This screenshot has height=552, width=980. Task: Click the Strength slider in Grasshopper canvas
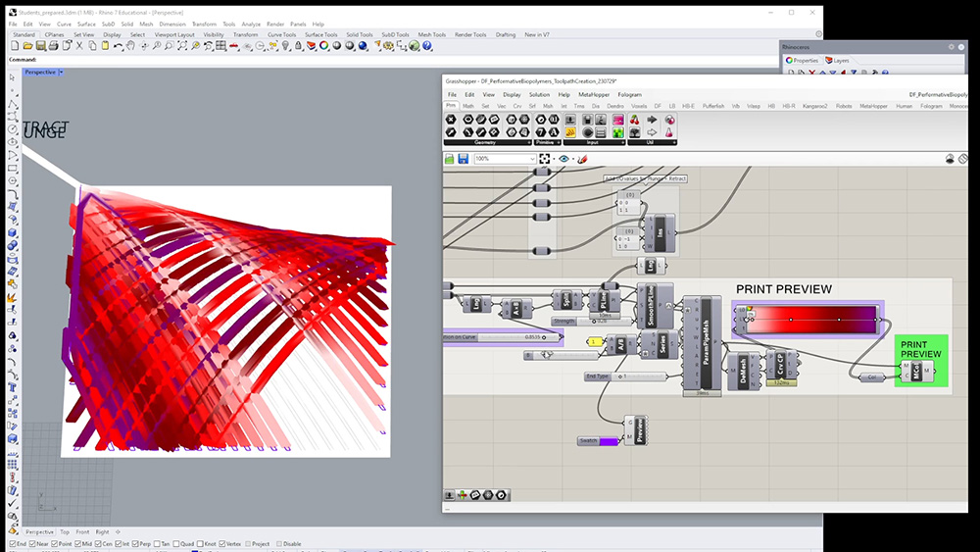(591, 322)
